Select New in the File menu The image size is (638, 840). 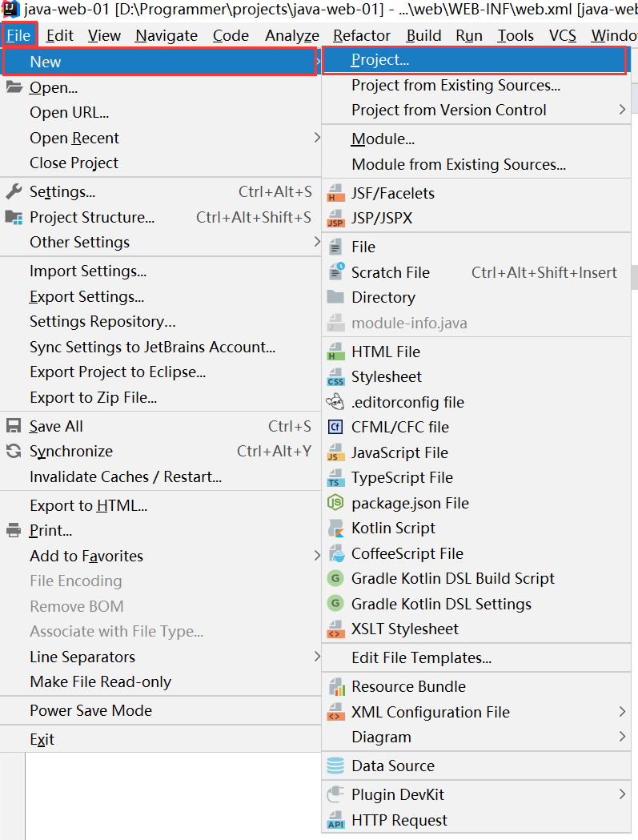coord(159,62)
